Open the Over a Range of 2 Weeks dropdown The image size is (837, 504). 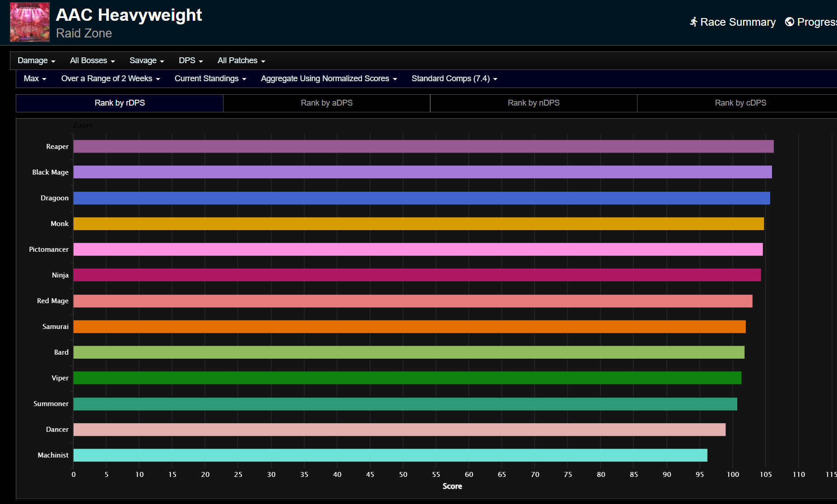(x=111, y=79)
